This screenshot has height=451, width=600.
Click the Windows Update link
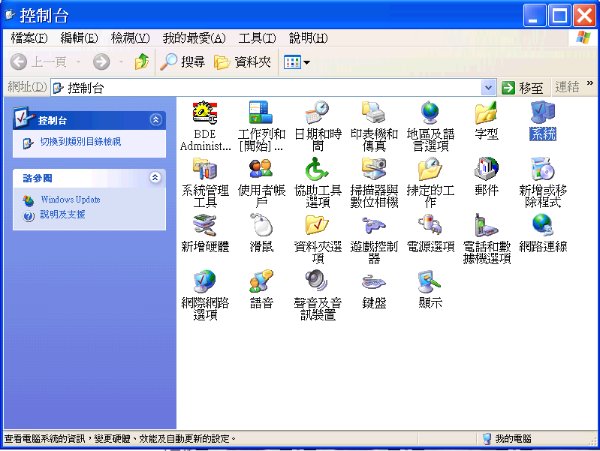point(69,200)
